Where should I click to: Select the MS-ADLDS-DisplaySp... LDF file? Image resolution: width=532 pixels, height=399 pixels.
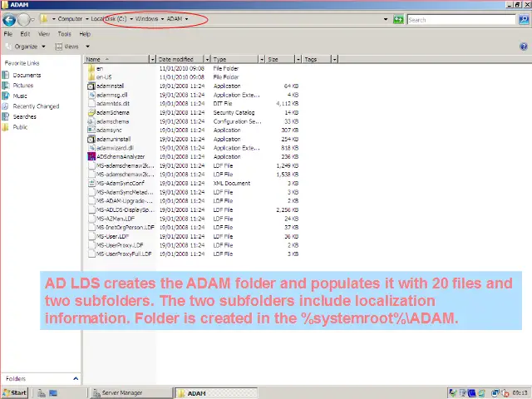126,210
